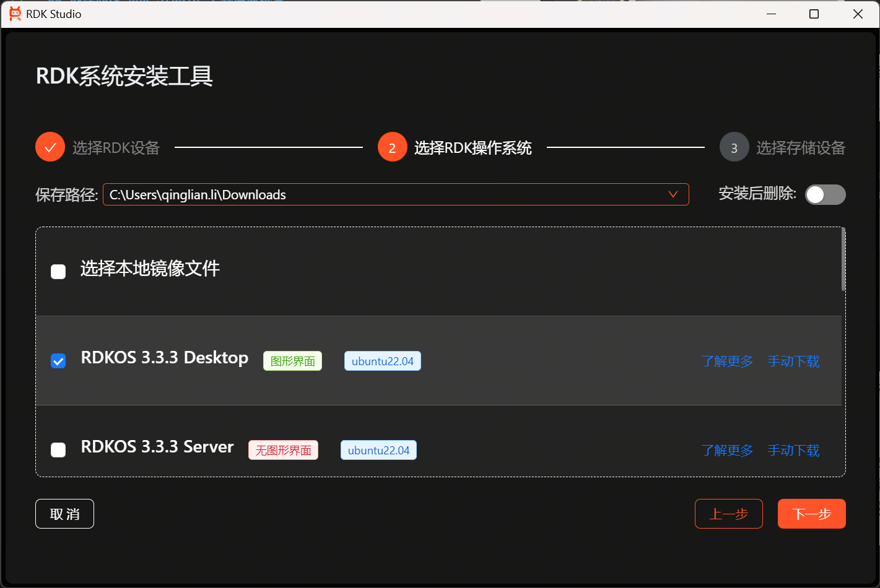Uncheck the RDKOS 3.3.3 Desktop checkbox
The height and width of the screenshot is (588, 880).
coord(58,361)
